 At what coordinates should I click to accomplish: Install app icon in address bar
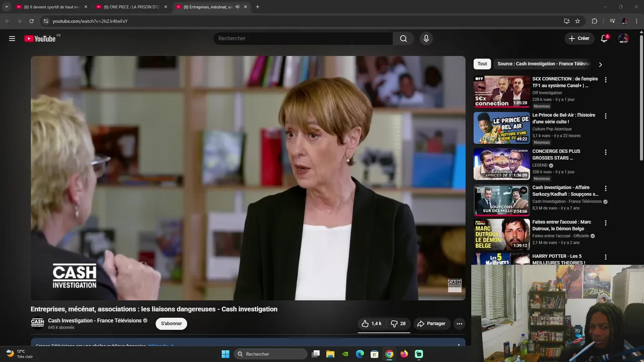(567, 21)
